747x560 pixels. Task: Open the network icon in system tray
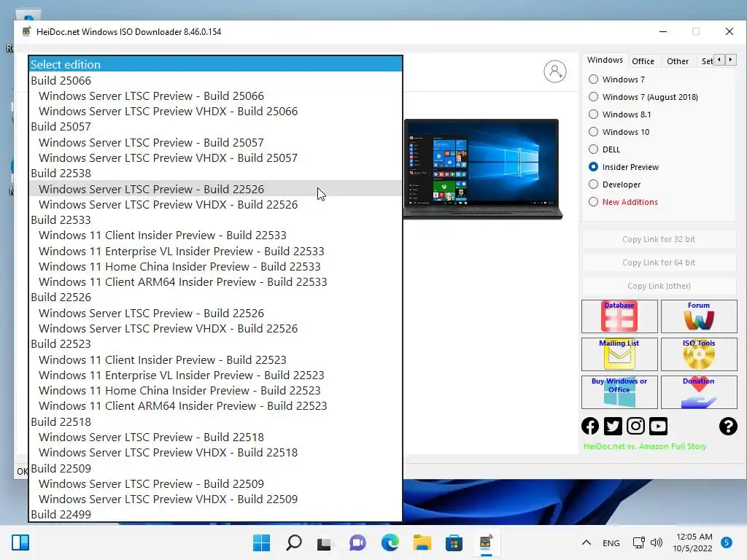pos(638,542)
